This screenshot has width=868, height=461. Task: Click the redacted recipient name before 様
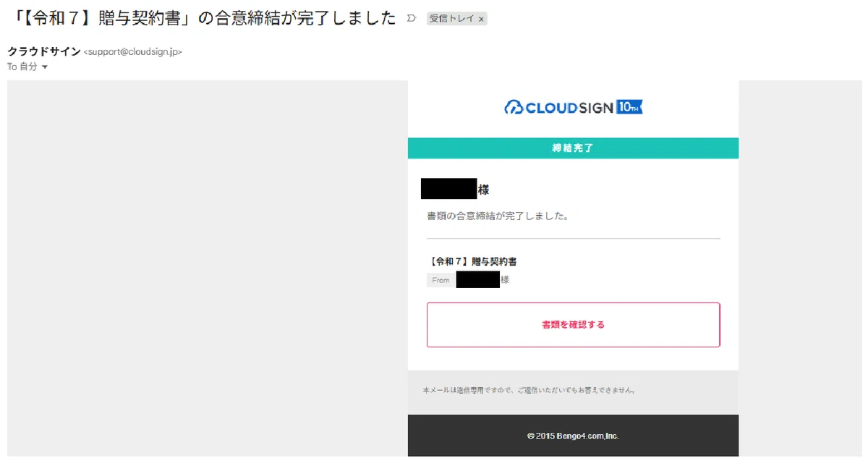(449, 189)
